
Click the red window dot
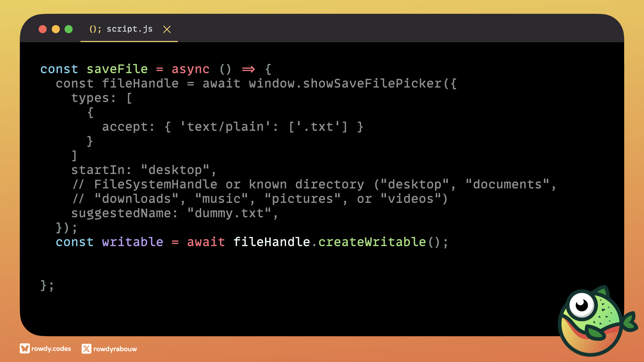(x=43, y=29)
